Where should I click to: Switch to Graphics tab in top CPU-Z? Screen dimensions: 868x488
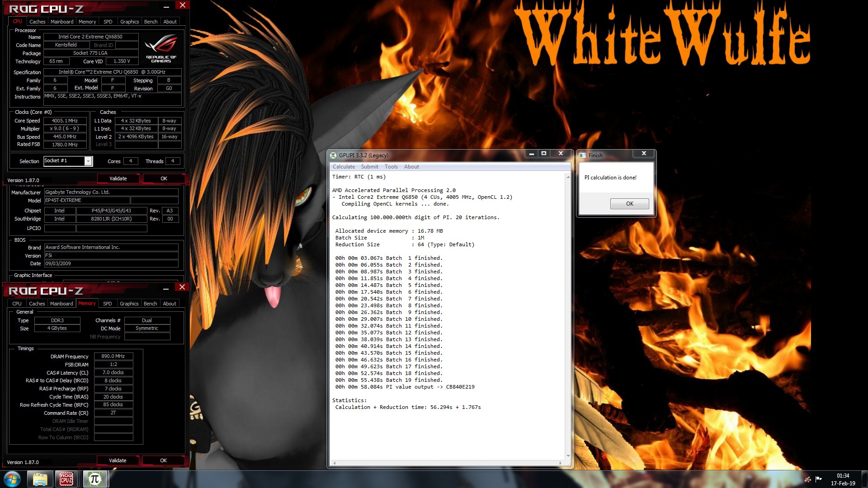pos(129,22)
